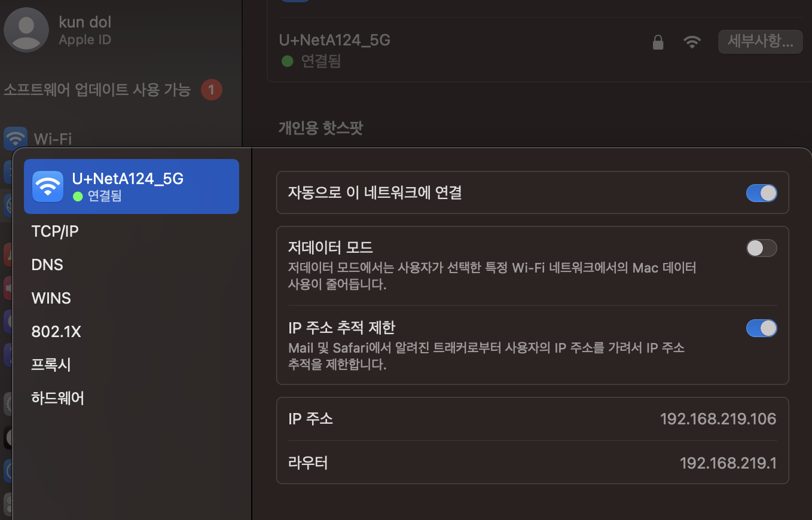Select the Wi-Fi icon in the settings sidebar
The image size is (812, 520).
click(15, 139)
